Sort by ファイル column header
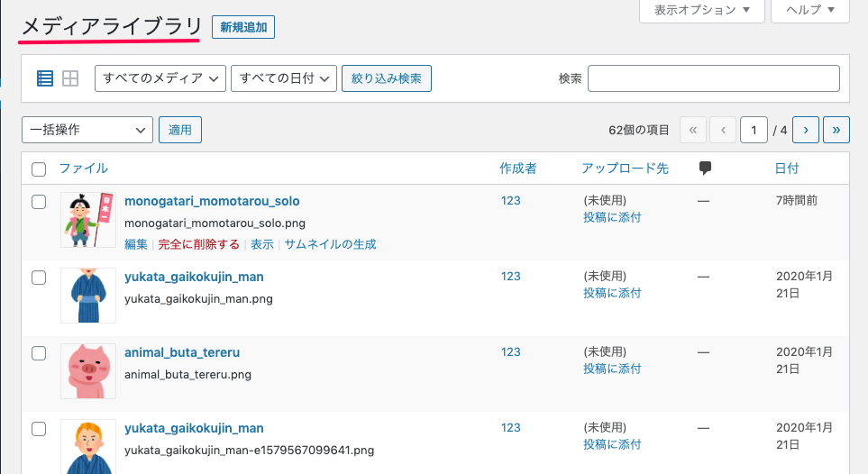868x474 pixels. [84, 169]
